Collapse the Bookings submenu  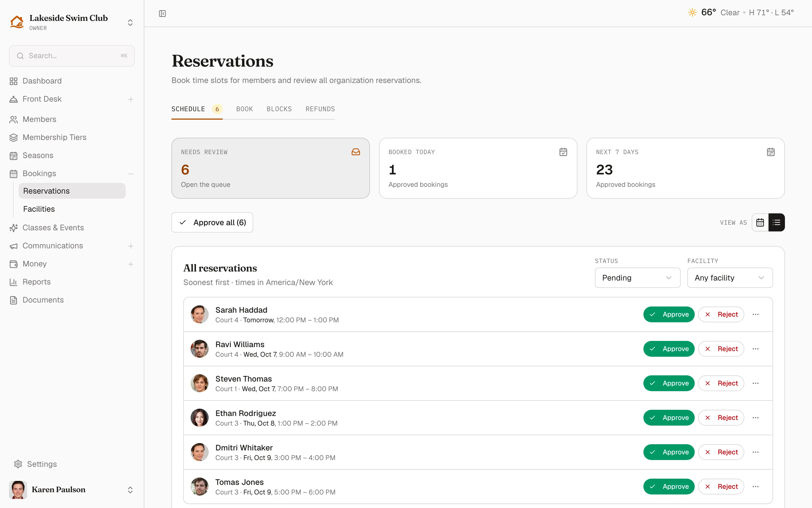(x=131, y=174)
